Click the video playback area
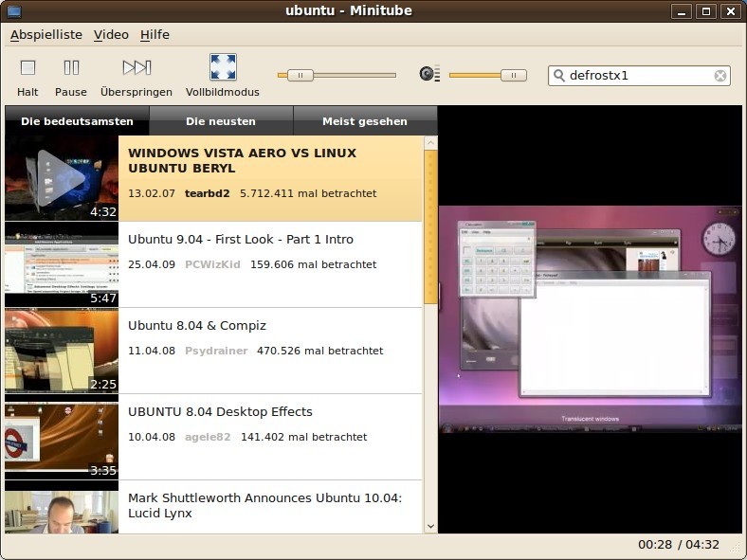Image resolution: width=747 pixels, height=560 pixels. click(x=590, y=319)
